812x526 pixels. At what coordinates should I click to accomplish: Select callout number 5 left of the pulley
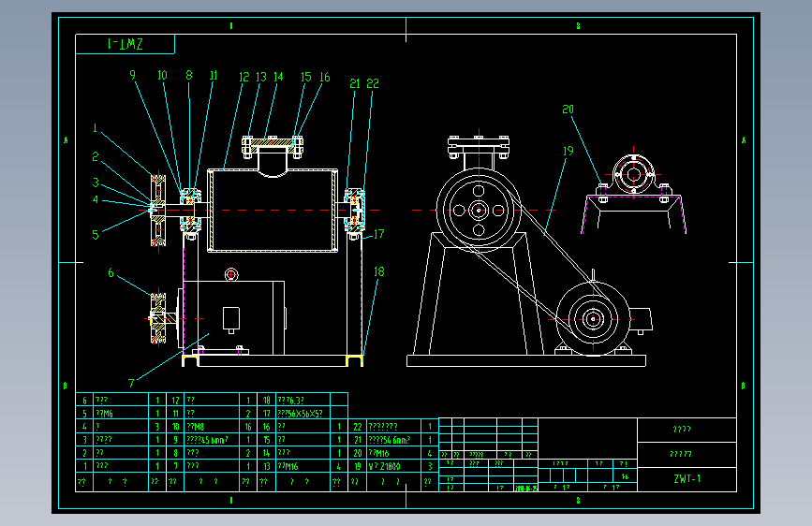pos(96,235)
